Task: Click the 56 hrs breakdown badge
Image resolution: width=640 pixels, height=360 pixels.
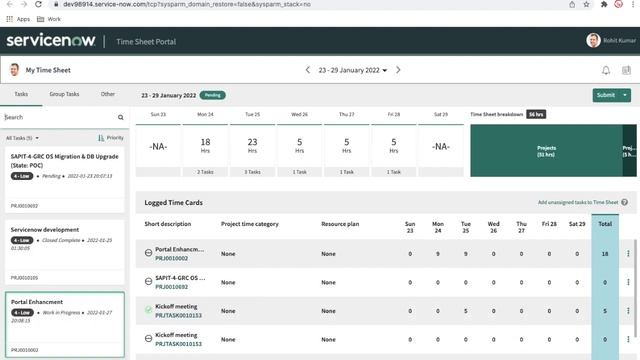Action: [x=536, y=114]
